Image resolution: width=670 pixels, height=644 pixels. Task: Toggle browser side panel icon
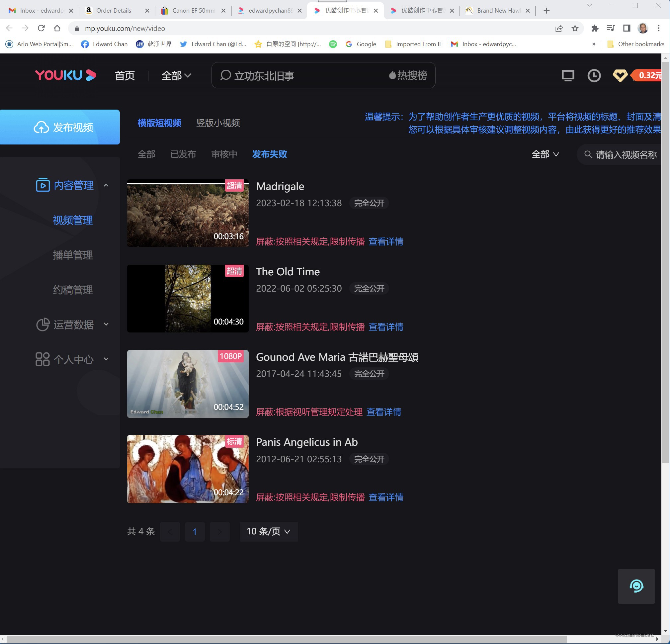point(626,28)
